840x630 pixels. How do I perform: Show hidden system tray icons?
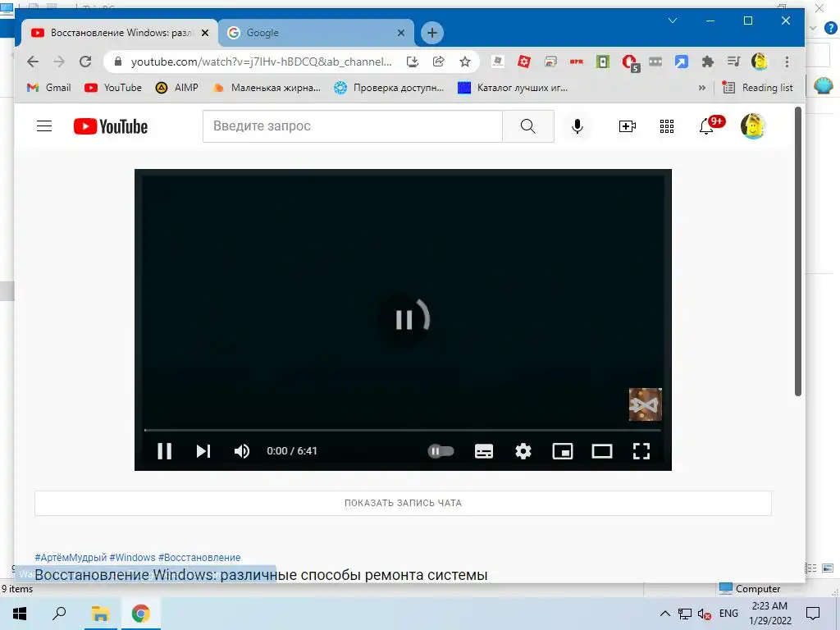pyautogui.click(x=664, y=614)
